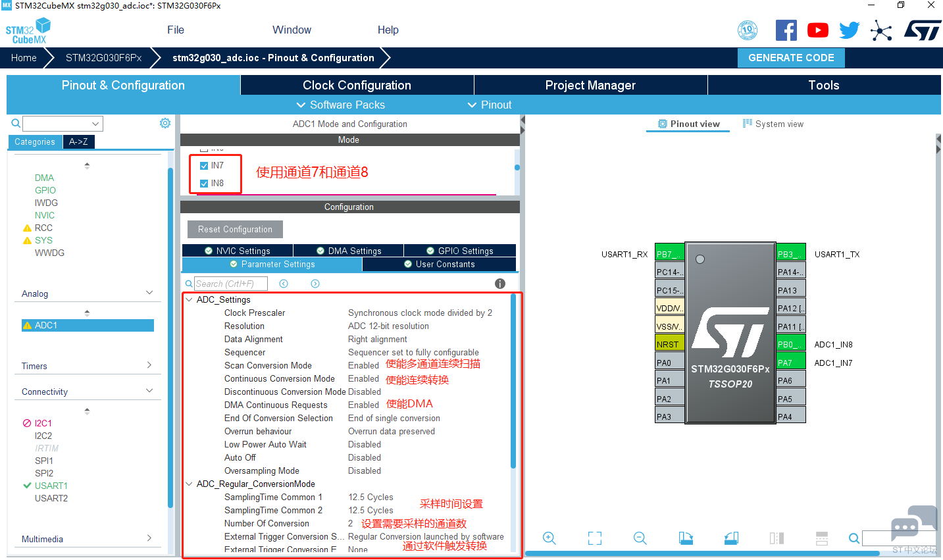The width and height of the screenshot is (943, 560).
Task: Expand the Pinout dropdown menu
Action: click(489, 105)
